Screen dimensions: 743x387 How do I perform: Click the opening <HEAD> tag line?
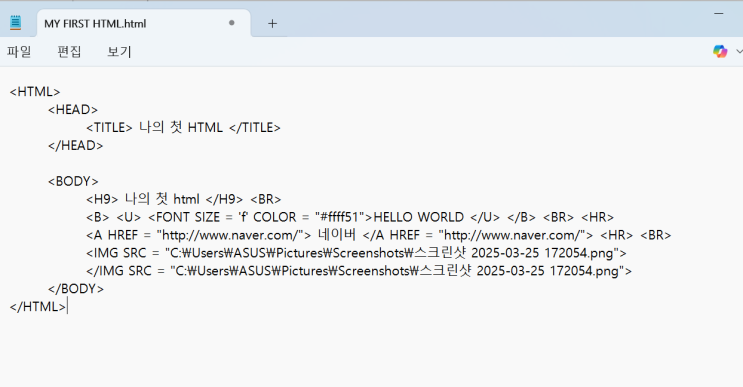click(x=73, y=109)
